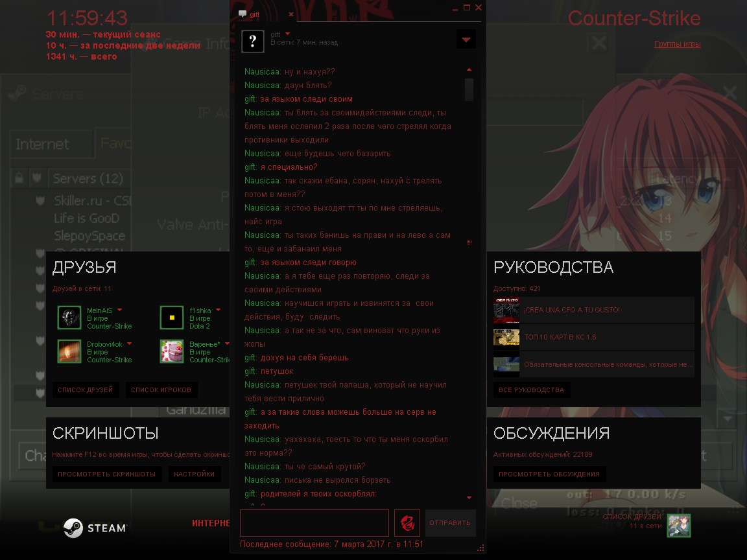747x560 pixels.
Task: Select the 'Life is GooD' server row
Action: pos(87,218)
